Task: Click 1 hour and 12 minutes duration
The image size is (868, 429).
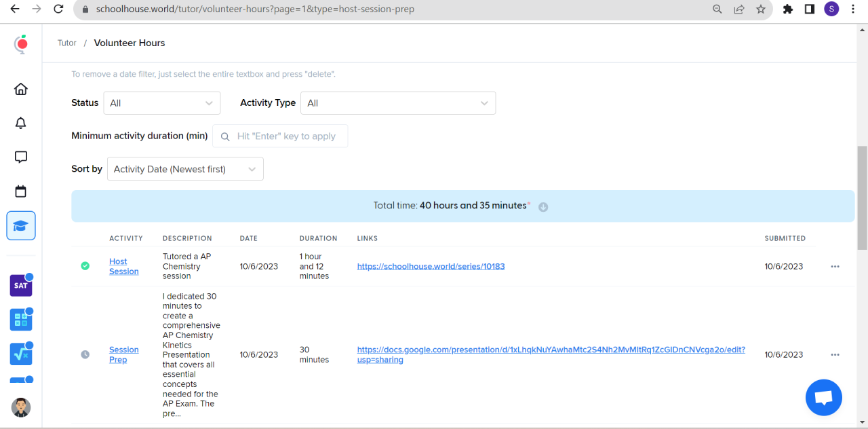Action: [x=314, y=266]
